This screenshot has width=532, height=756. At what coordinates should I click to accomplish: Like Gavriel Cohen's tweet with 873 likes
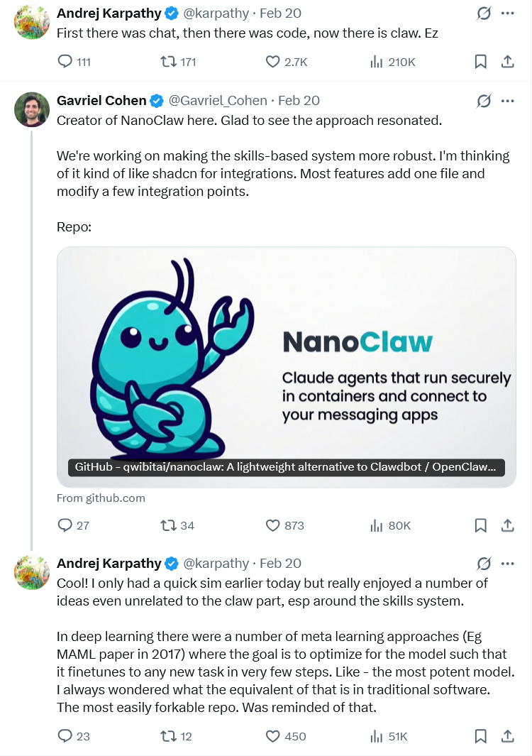(x=273, y=525)
